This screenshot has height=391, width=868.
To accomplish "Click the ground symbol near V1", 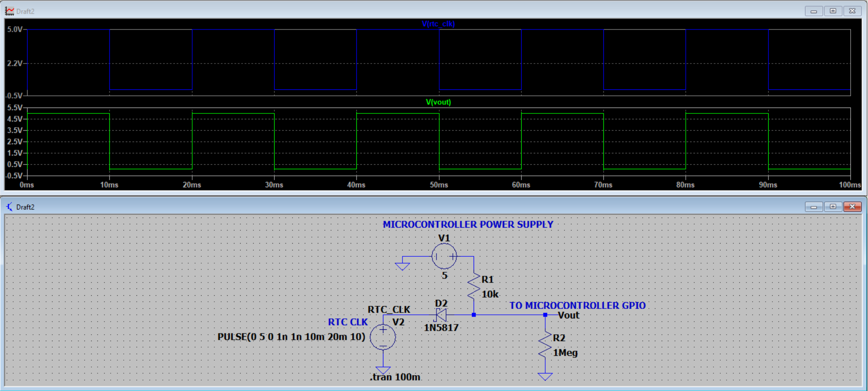I will click(x=402, y=266).
